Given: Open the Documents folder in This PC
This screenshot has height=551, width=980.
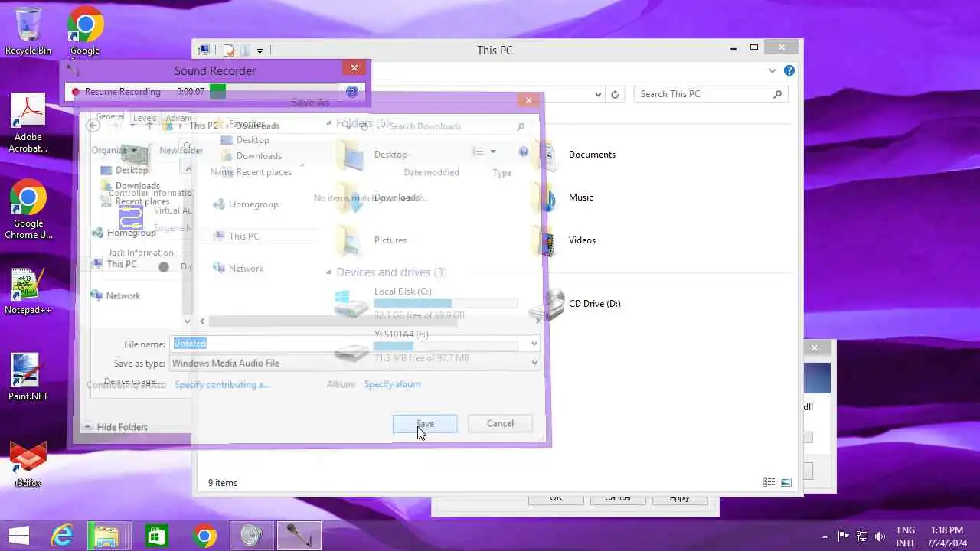Looking at the screenshot, I should [x=577, y=155].
